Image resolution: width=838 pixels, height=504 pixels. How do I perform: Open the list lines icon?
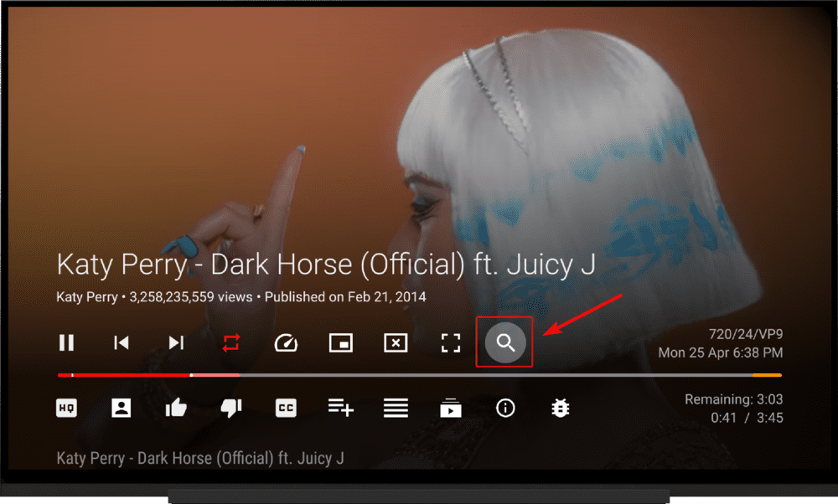tap(396, 409)
